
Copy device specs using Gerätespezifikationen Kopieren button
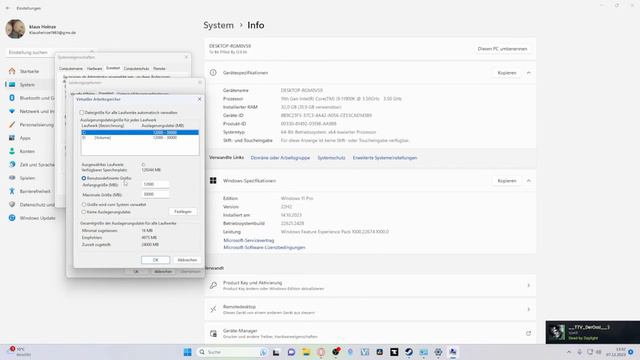pos(507,73)
